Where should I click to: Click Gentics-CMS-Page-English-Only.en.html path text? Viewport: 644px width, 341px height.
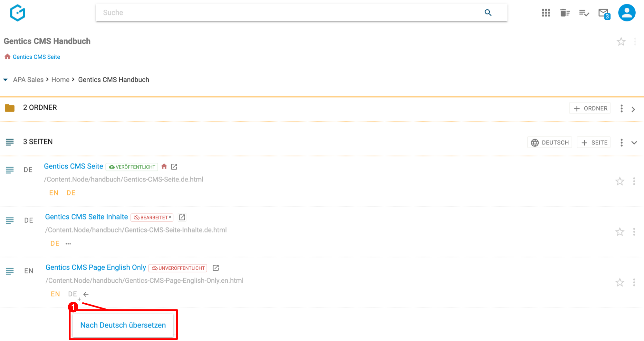click(x=144, y=281)
